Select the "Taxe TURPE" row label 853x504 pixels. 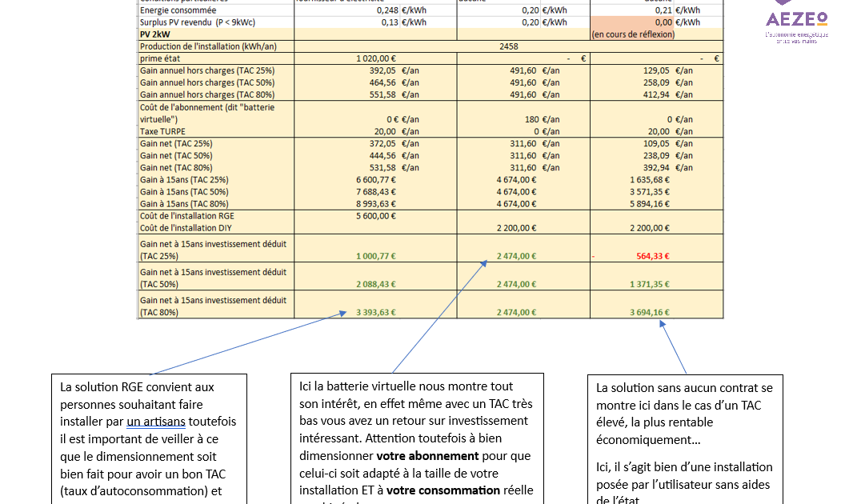tap(162, 131)
